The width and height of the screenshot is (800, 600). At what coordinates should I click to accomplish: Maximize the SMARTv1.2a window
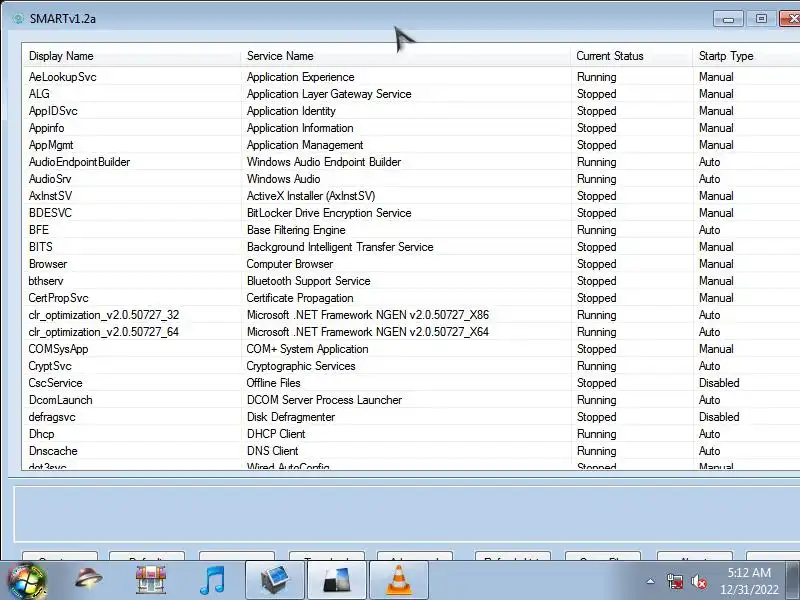pos(761,19)
